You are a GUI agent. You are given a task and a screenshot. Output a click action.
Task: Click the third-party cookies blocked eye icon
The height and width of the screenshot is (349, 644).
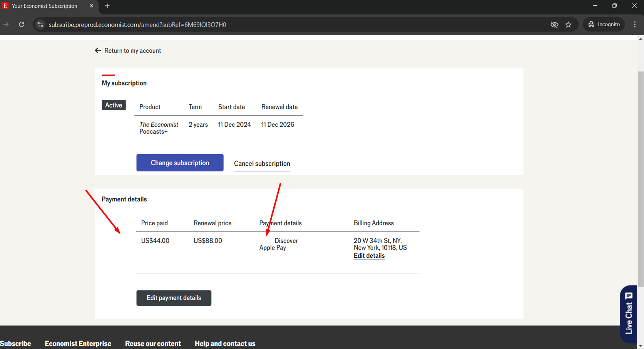click(554, 24)
